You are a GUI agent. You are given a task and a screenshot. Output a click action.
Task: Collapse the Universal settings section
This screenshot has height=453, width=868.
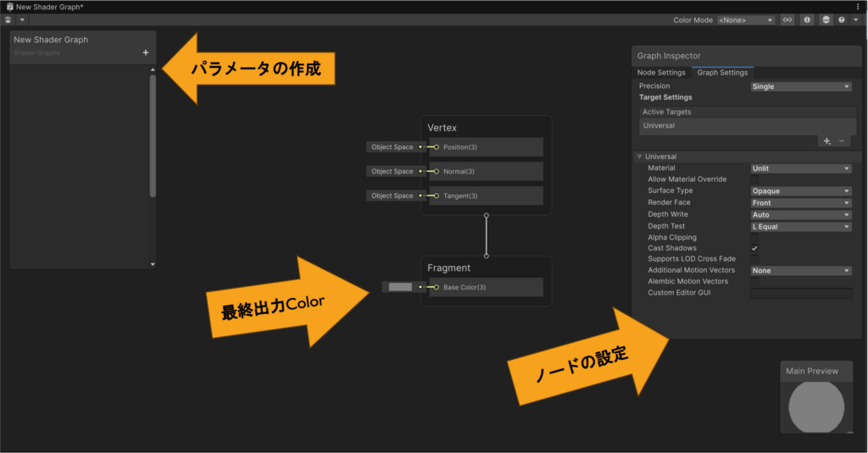click(638, 157)
